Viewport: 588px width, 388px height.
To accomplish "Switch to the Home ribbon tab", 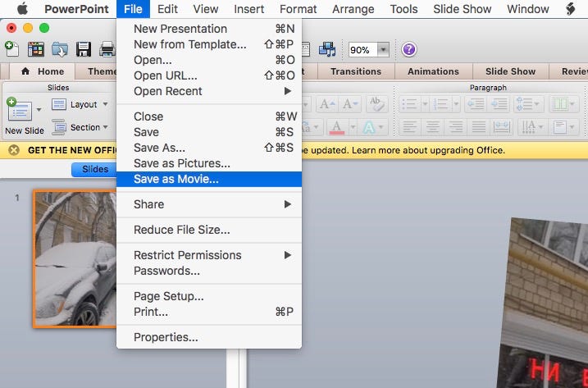I will 43,71.
